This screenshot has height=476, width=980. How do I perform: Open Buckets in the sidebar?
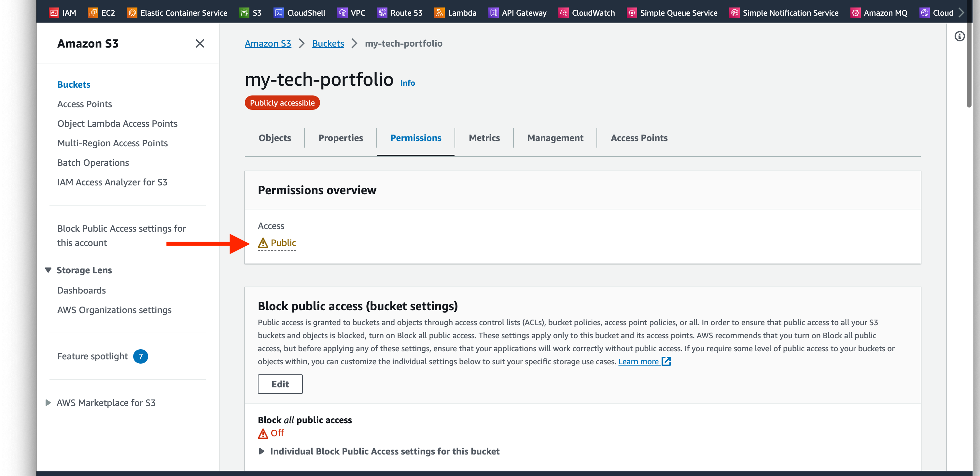tap(74, 84)
